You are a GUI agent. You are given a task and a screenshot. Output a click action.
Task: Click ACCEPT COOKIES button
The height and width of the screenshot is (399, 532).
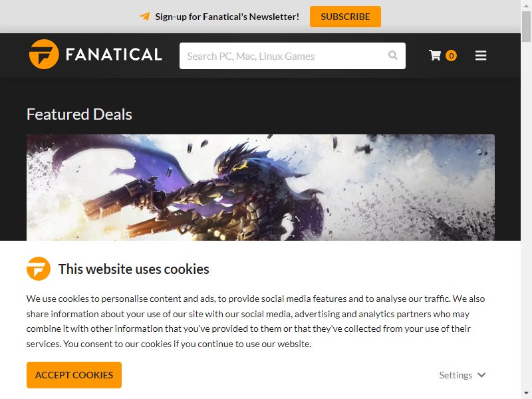[74, 375]
